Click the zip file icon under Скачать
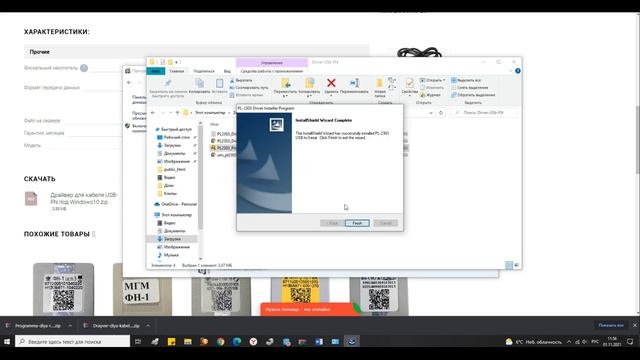The image size is (640, 360). pos(31,199)
